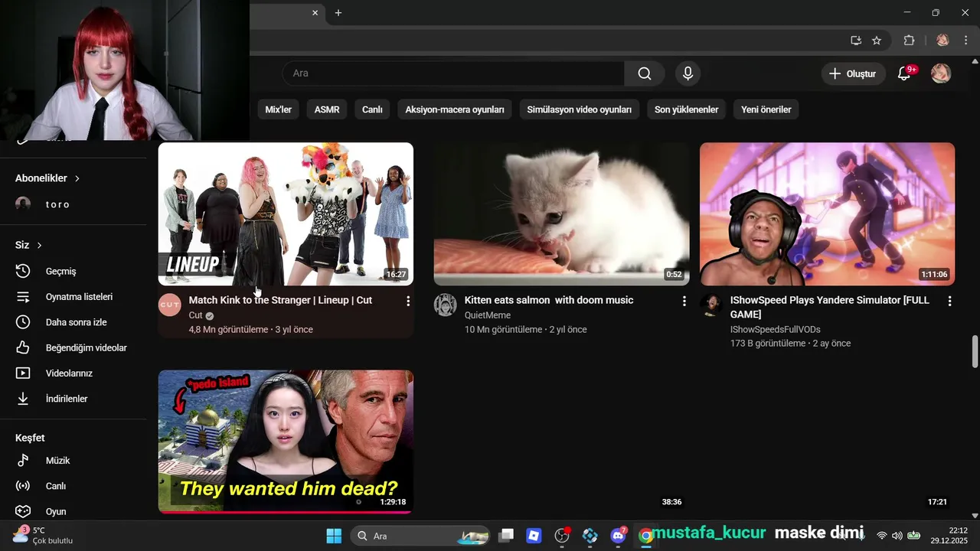Start voice search with microphone icon
Viewport: 980px width, 551px height.
688,73
